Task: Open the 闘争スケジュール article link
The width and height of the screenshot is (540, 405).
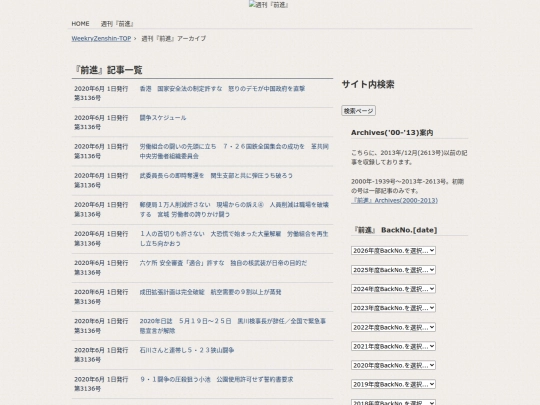Action: pyautogui.click(x=163, y=118)
